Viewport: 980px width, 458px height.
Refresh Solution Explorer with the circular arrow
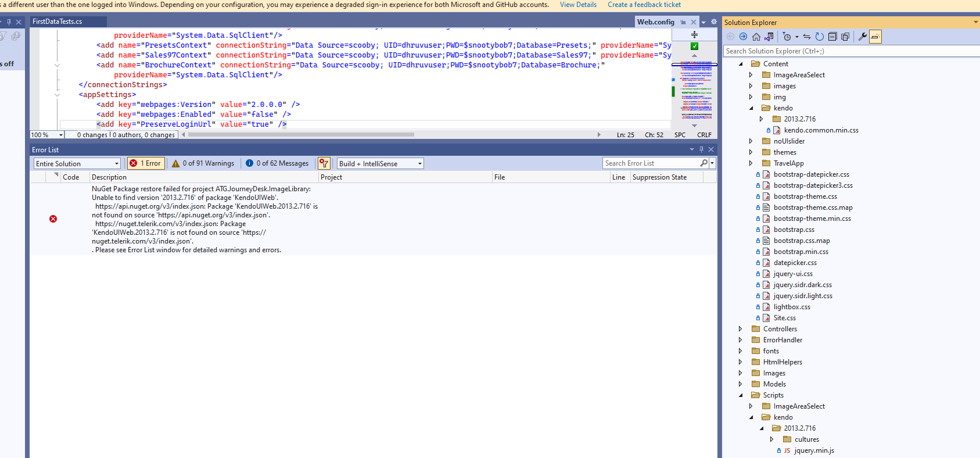pyautogui.click(x=819, y=37)
